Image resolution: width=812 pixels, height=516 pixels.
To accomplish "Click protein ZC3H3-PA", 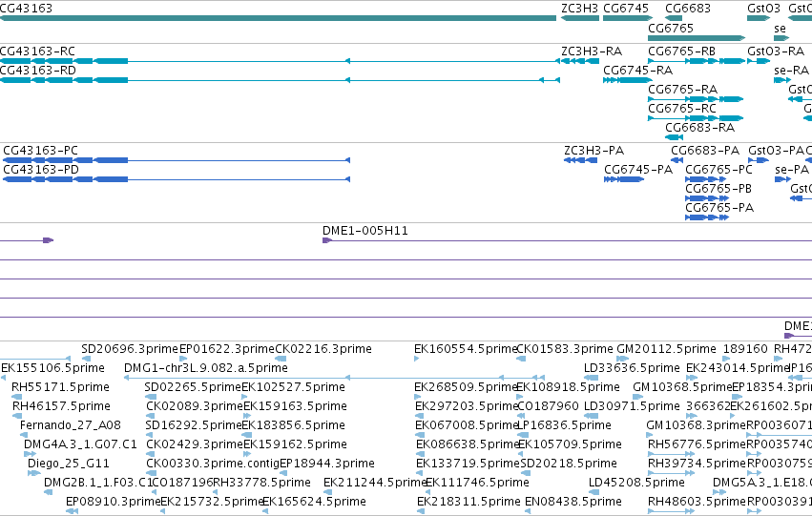I will click(580, 160).
